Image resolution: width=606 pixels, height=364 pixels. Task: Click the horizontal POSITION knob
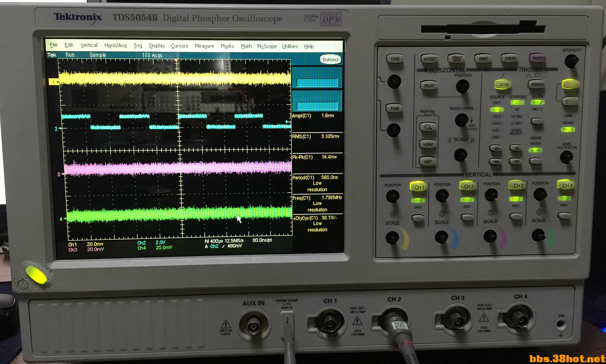(x=462, y=86)
